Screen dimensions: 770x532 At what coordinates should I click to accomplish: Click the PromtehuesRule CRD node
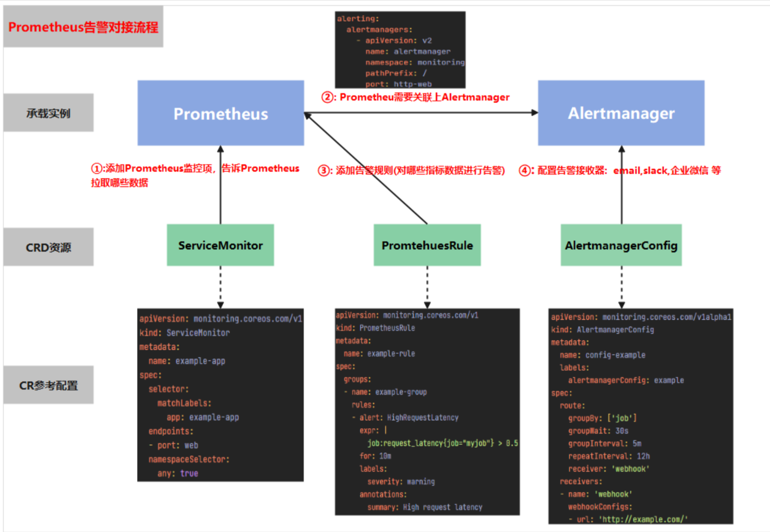pos(426,245)
